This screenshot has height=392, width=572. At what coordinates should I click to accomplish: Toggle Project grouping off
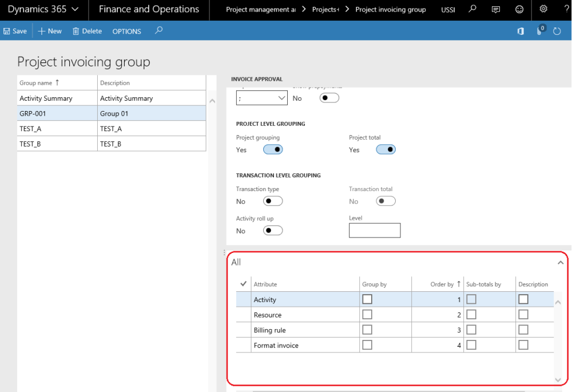(273, 149)
